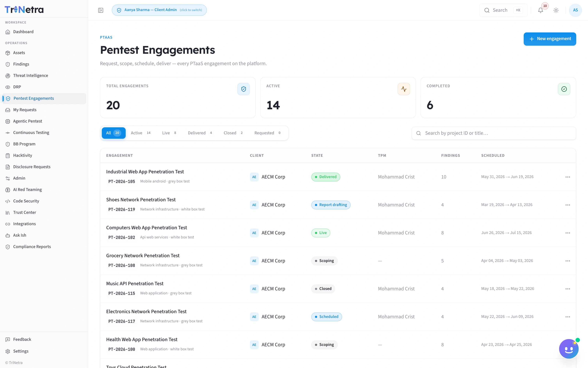Click the Compliance Reports shield icon
588x368 pixels.
click(8, 247)
